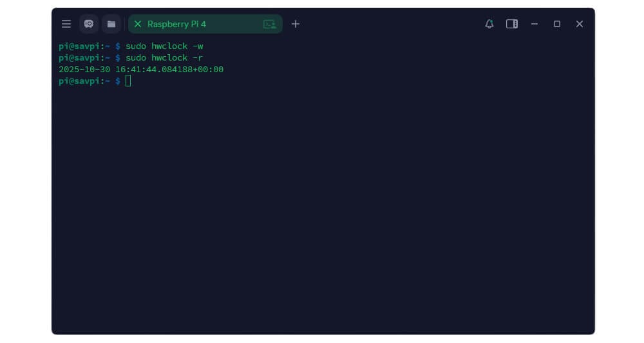Close the Raspberry Pi 4 tab

pyautogui.click(x=137, y=24)
